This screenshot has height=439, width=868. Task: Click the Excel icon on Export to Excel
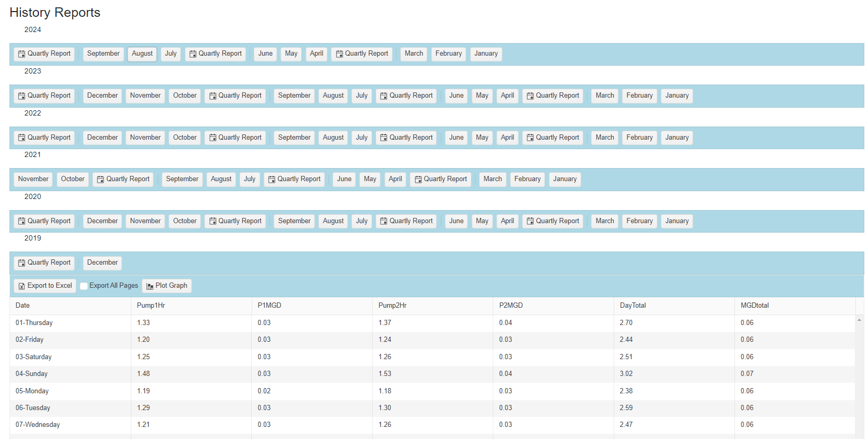coord(22,286)
